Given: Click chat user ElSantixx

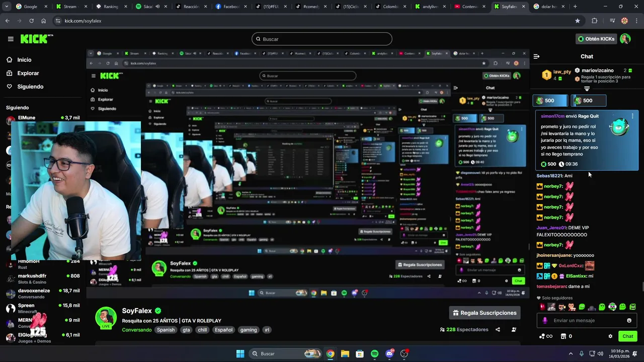Looking at the screenshot, I should pos(576,276).
